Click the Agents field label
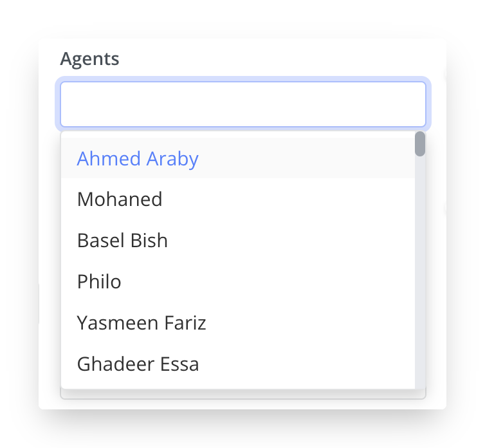 (x=89, y=59)
